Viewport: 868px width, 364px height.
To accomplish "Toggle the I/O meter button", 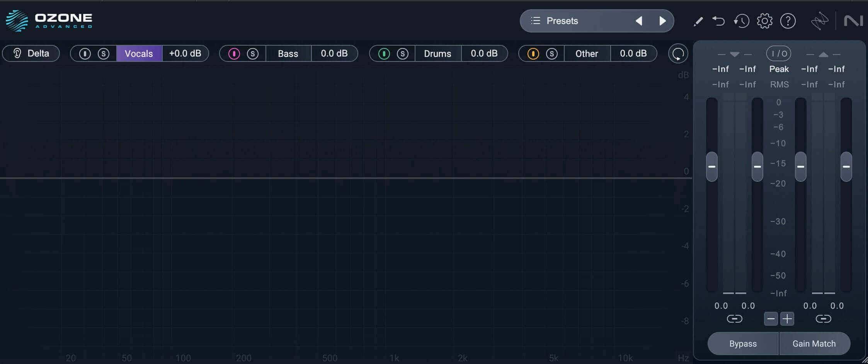I will coord(779,54).
